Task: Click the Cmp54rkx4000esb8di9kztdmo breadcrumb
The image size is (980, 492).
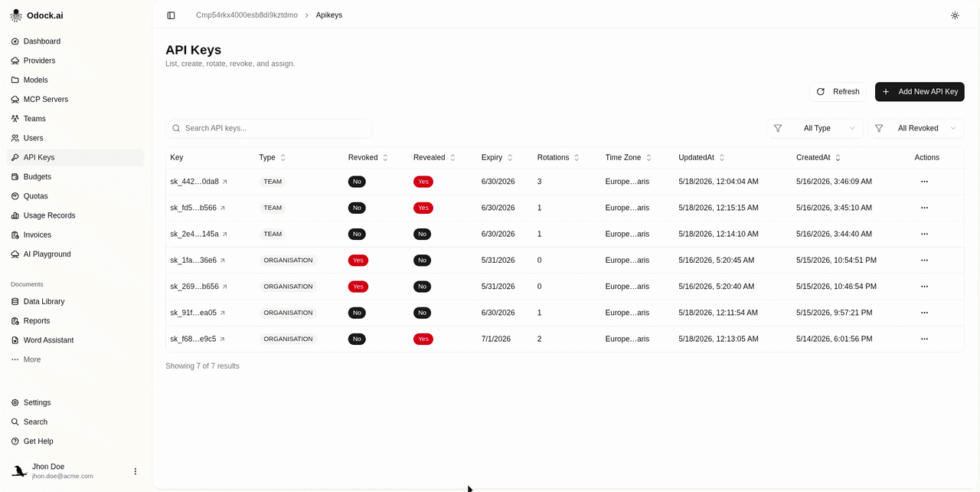Action: [x=247, y=15]
